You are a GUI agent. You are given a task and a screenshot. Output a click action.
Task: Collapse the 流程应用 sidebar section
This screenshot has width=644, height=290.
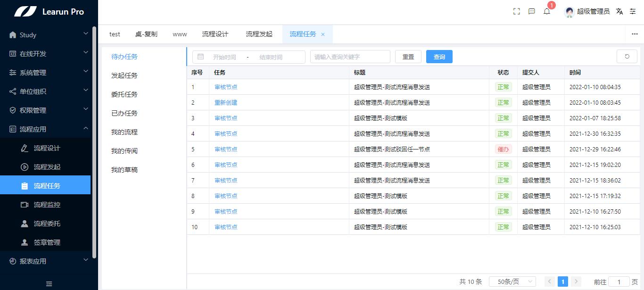tap(46, 129)
